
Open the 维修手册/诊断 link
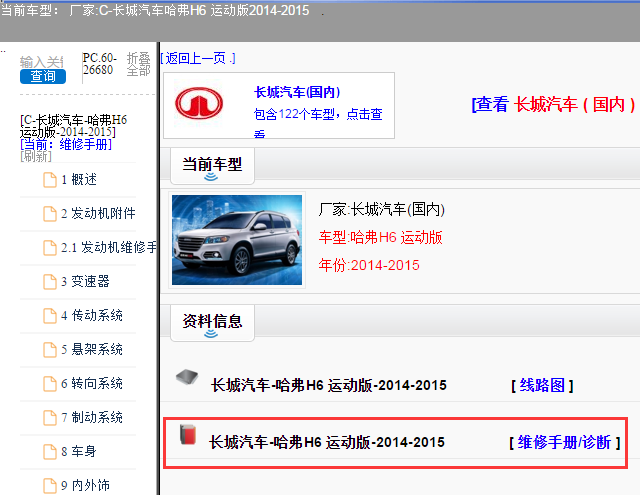564,442
